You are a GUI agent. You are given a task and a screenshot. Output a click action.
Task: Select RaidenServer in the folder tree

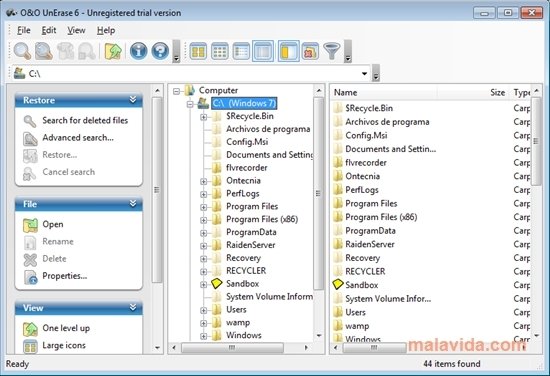click(x=250, y=245)
